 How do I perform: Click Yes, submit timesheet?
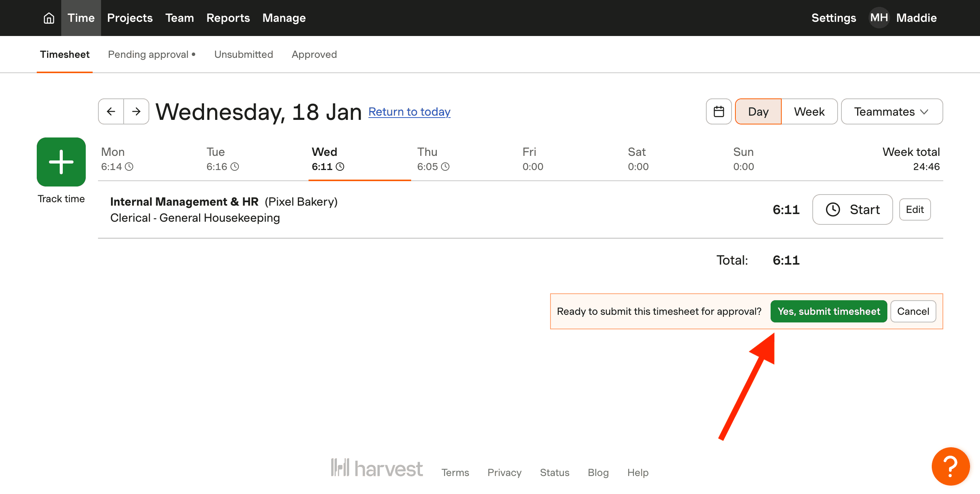(x=829, y=311)
